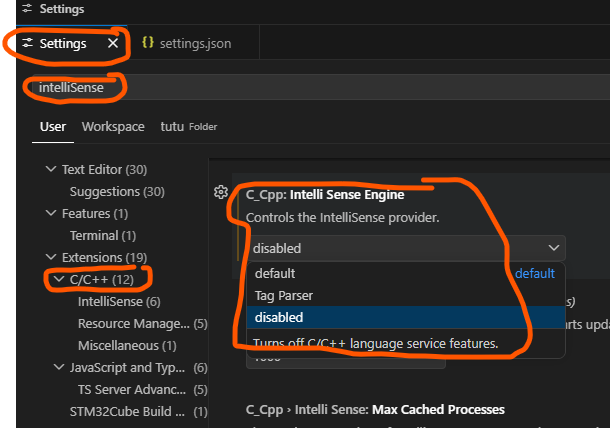Choose the Tag Parser dropdown option
The height and width of the screenshot is (428, 610).
pos(406,296)
